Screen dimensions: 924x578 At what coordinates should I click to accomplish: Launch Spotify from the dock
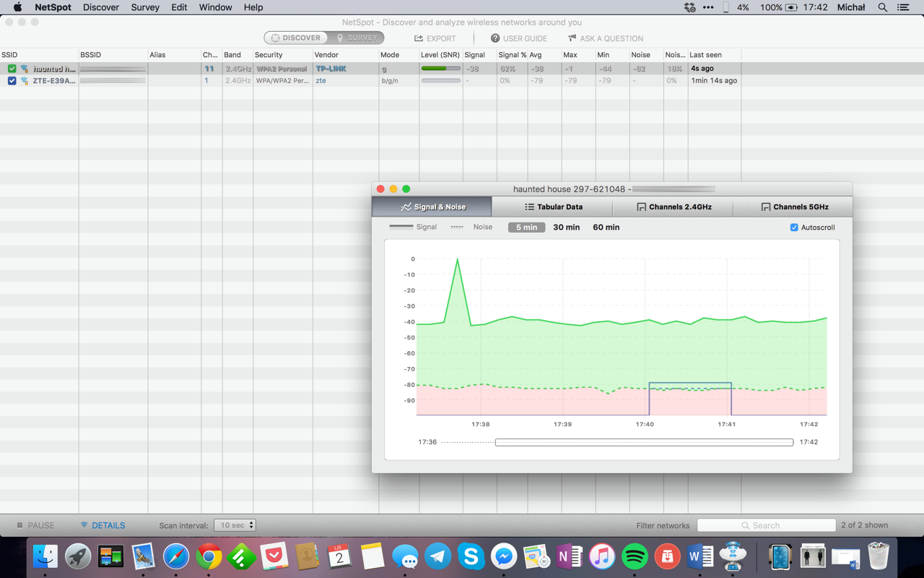(635, 557)
